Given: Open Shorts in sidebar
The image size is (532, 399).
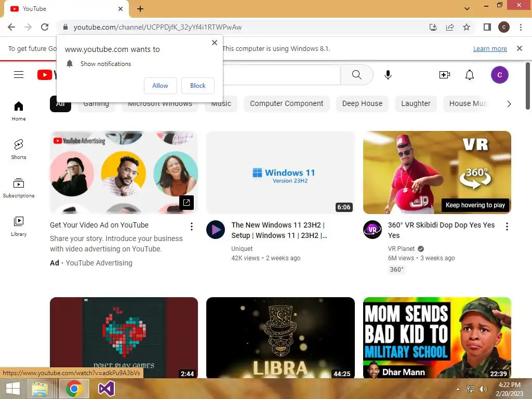Looking at the screenshot, I should (x=19, y=149).
